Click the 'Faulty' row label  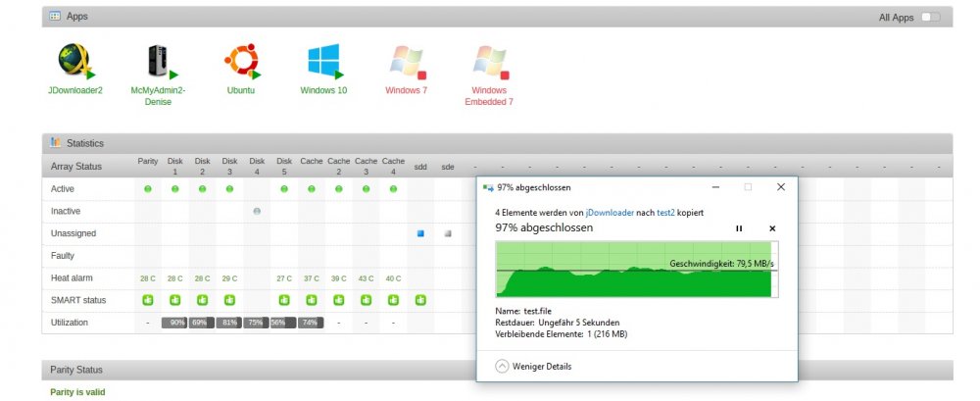[x=63, y=255]
